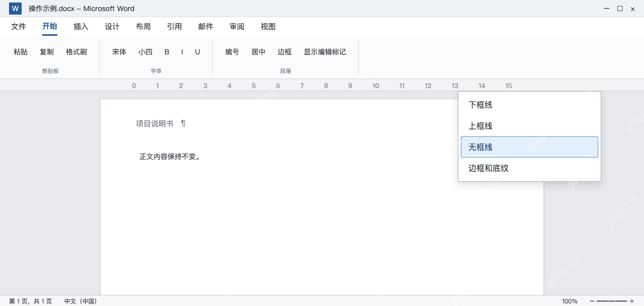Choose 下框线 from borders menu
644x306 pixels.
[529, 105]
